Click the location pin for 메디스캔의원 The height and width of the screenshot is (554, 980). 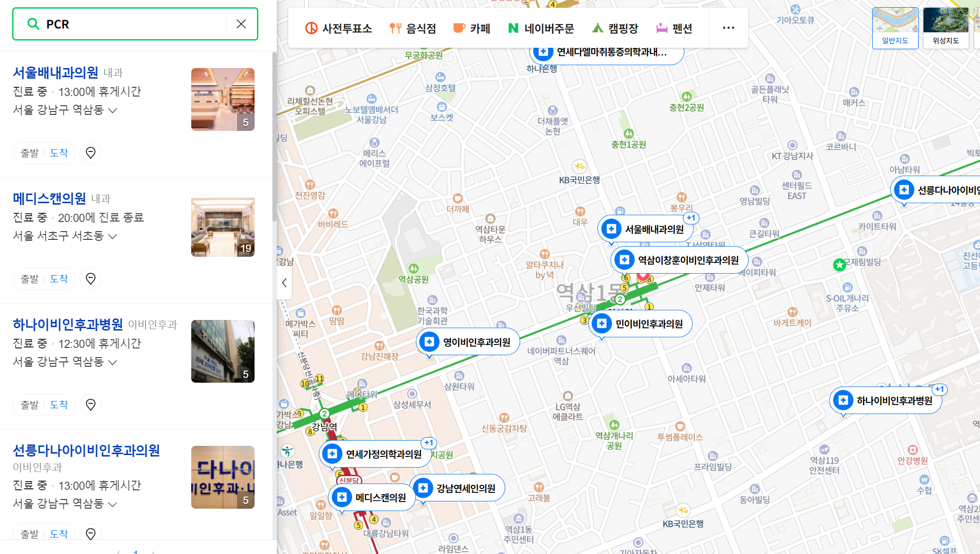[x=90, y=279]
